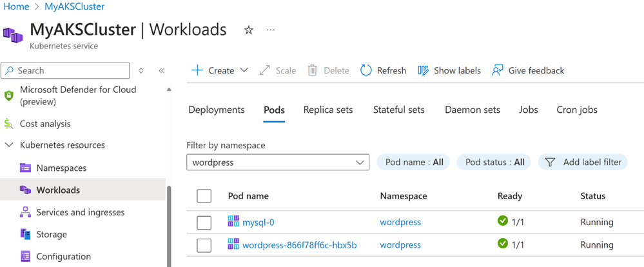Select the Pods tab
The image size is (644, 267).
(x=274, y=110)
